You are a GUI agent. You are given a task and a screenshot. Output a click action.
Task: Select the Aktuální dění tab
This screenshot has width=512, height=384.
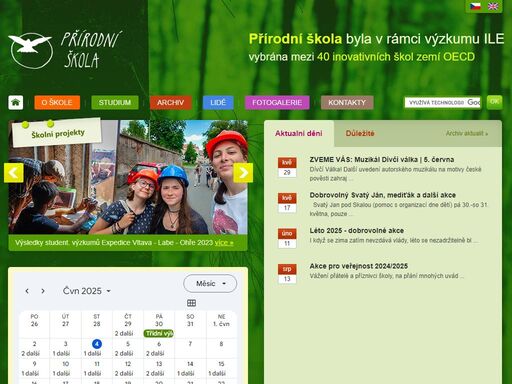coord(299,133)
